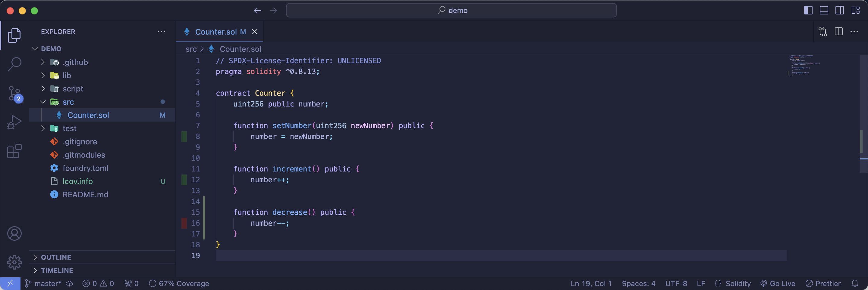
Task: Toggle the 67% Coverage display
Action: click(179, 284)
